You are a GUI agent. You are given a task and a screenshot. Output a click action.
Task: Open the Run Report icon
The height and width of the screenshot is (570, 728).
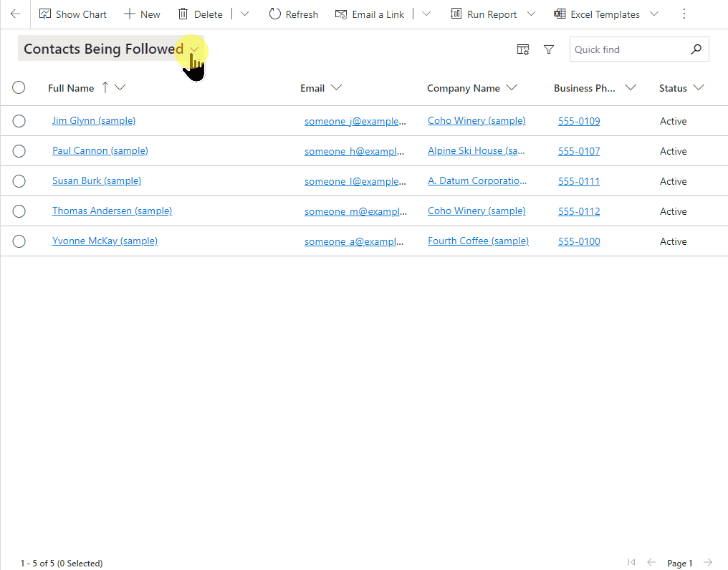[456, 14]
